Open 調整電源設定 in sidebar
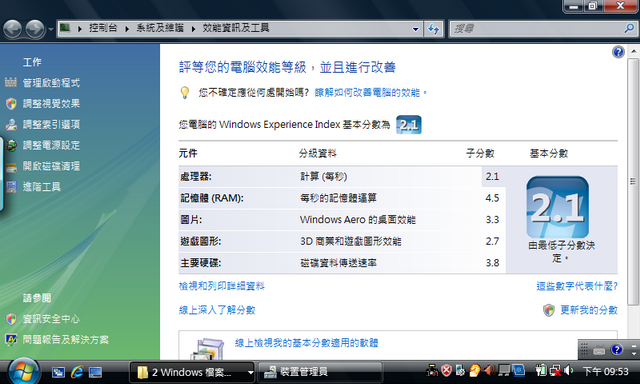 (51, 145)
